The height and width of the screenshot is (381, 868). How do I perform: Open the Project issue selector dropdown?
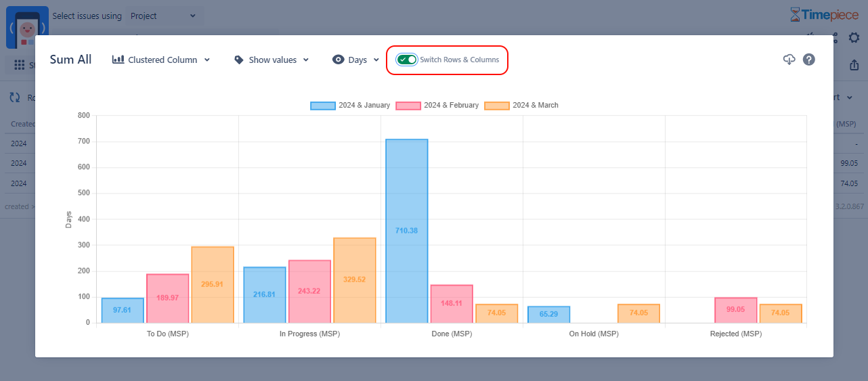point(164,16)
